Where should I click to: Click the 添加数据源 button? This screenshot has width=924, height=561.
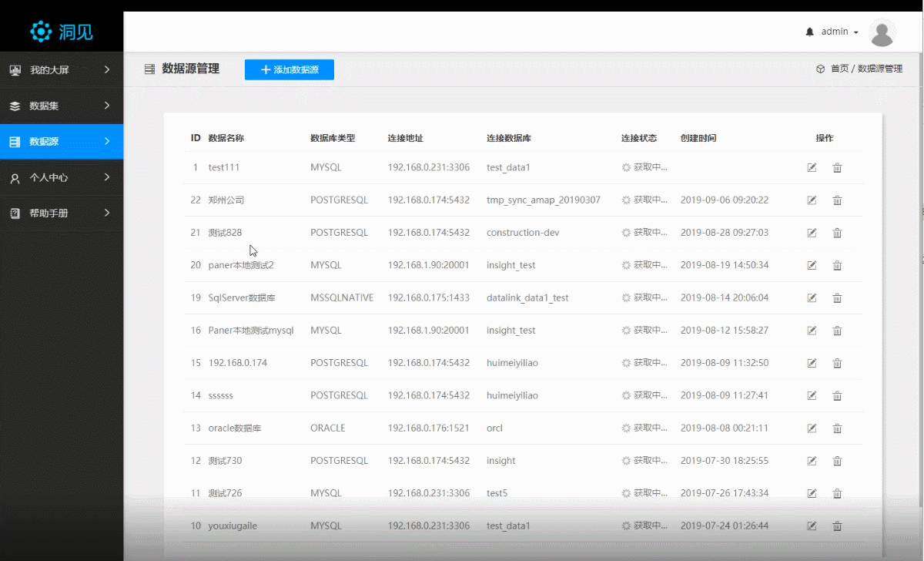pos(290,69)
